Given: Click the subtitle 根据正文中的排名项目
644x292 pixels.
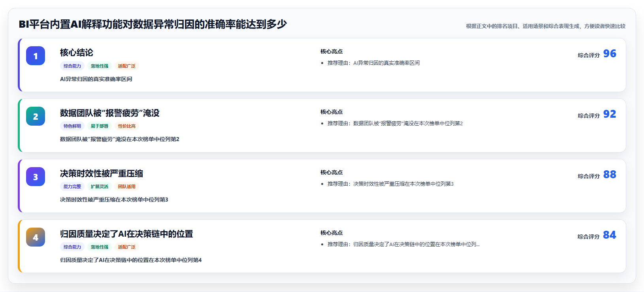Looking at the screenshot, I should click(x=546, y=26).
